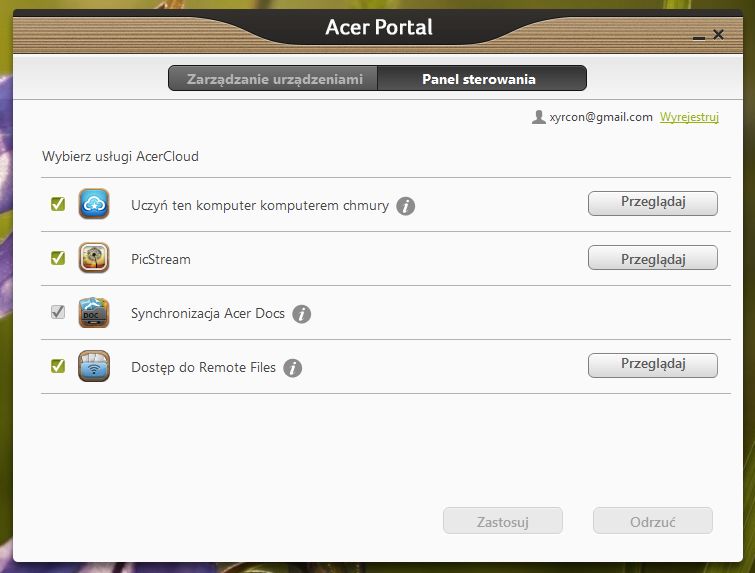Click Przeglądaj for cloud computer row
755x573 pixels.
point(652,203)
